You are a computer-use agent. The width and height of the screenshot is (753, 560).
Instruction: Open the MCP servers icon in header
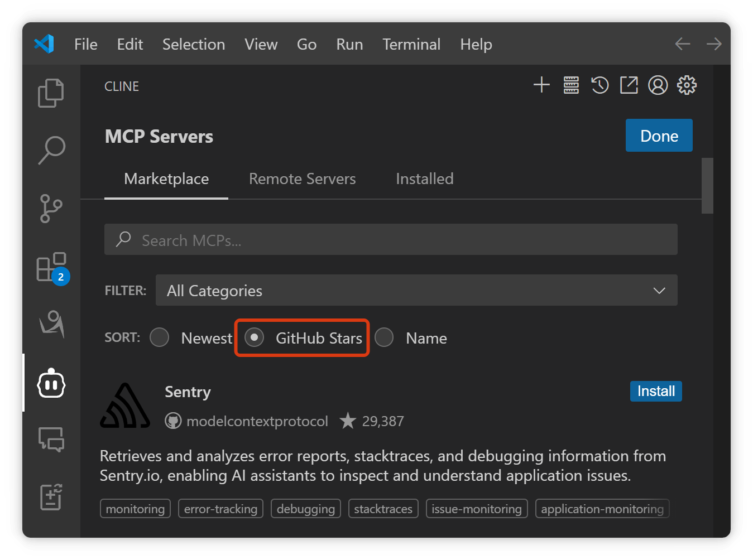571,85
